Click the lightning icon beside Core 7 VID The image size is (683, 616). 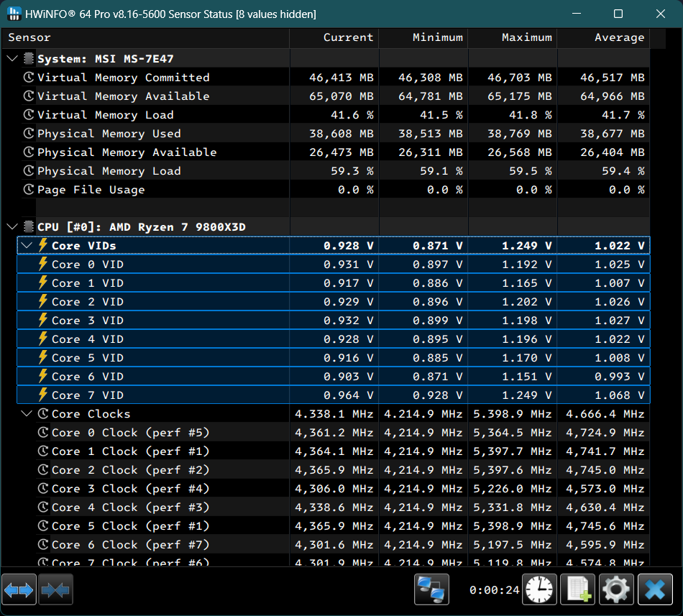42,395
